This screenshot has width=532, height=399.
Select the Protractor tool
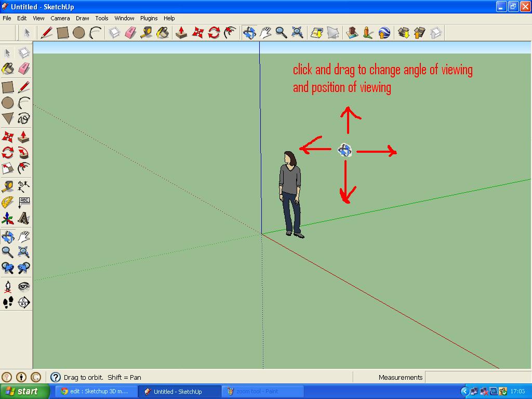tap(7, 202)
